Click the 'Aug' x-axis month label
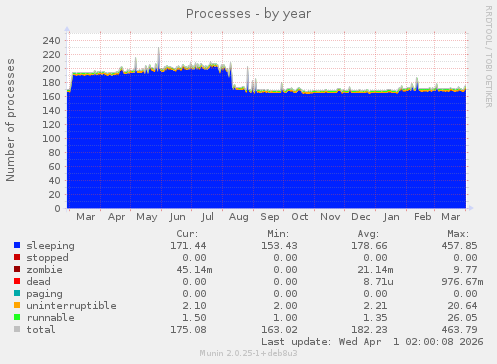Image resolution: width=497 pixels, height=364 pixels. (239, 217)
